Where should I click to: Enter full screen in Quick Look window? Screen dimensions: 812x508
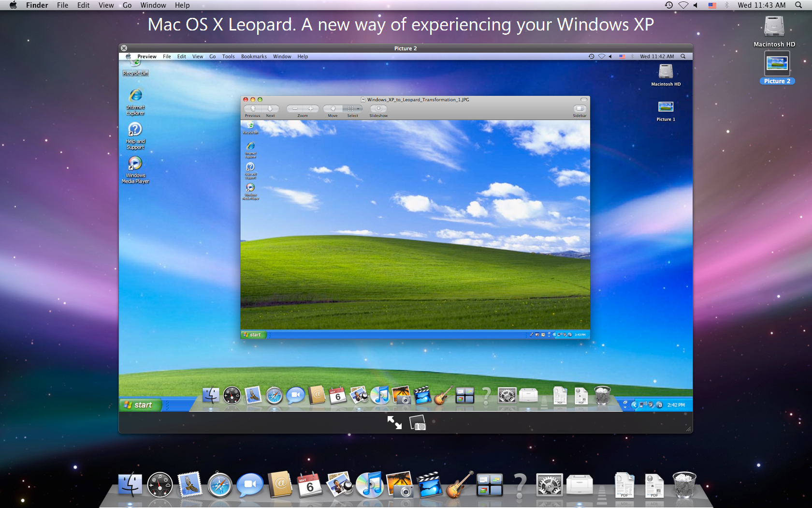[394, 422]
